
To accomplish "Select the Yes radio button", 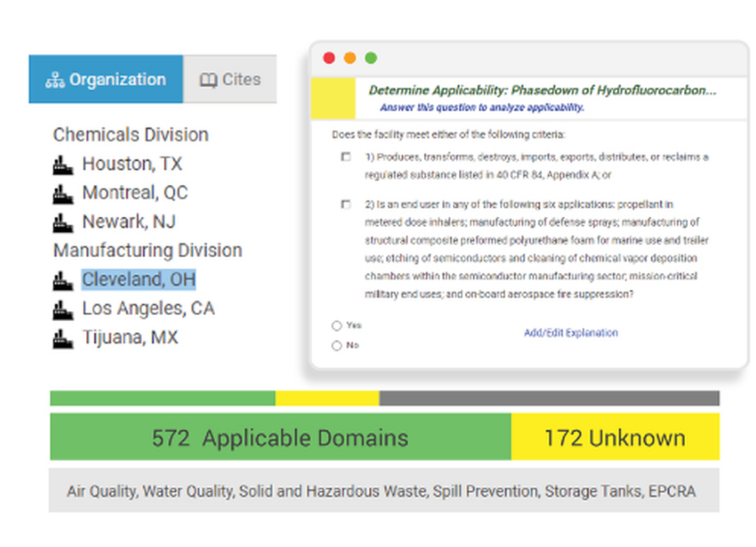I will click(x=336, y=325).
